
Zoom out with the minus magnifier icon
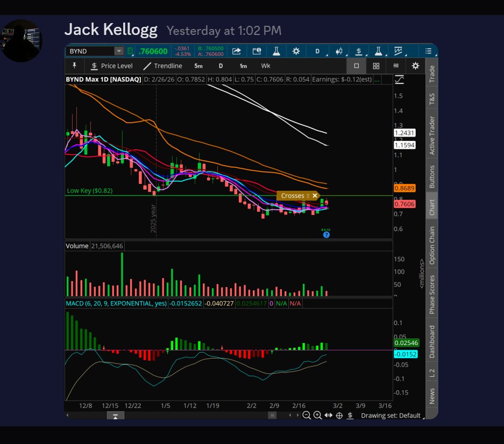coord(307,416)
